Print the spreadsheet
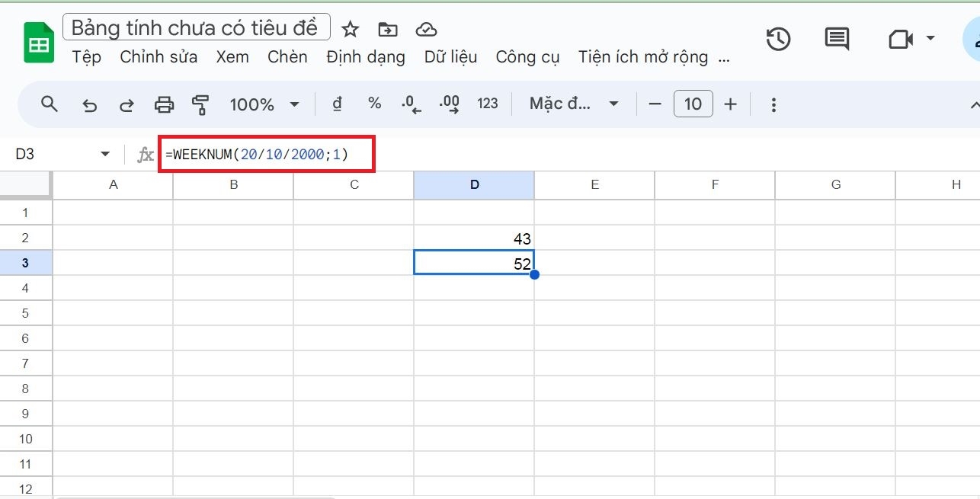The image size is (980, 499). (x=164, y=105)
